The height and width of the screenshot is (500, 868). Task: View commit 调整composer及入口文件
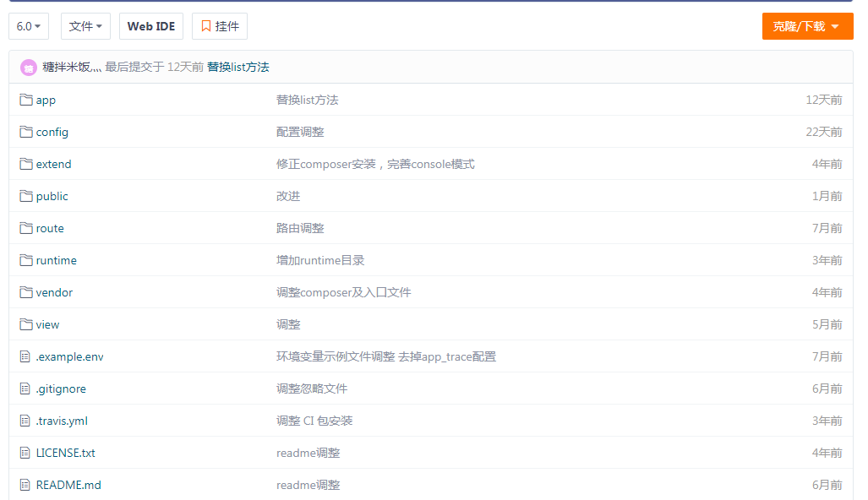[x=344, y=292]
